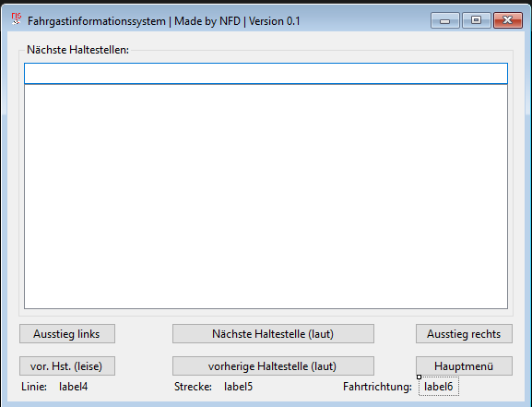Click the Linie: caption text
This screenshot has height=407, width=532.
click(34, 387)
